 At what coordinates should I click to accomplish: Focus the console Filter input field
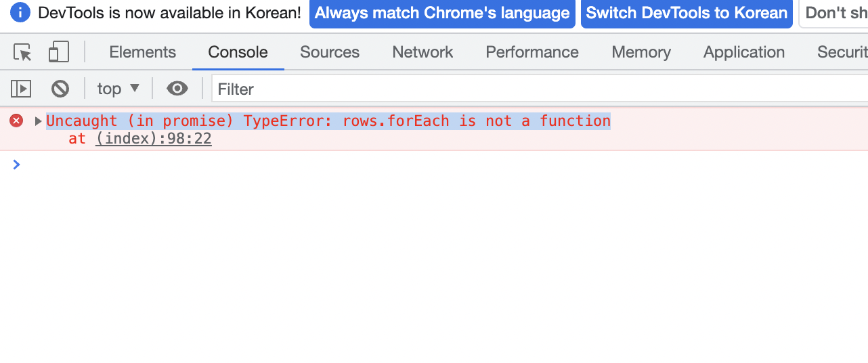540,89
